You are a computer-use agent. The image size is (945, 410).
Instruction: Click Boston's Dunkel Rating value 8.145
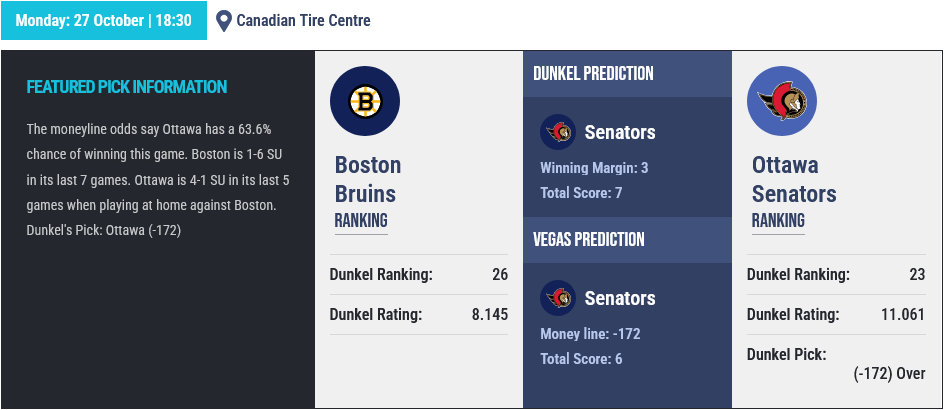(x=490, y=314)
